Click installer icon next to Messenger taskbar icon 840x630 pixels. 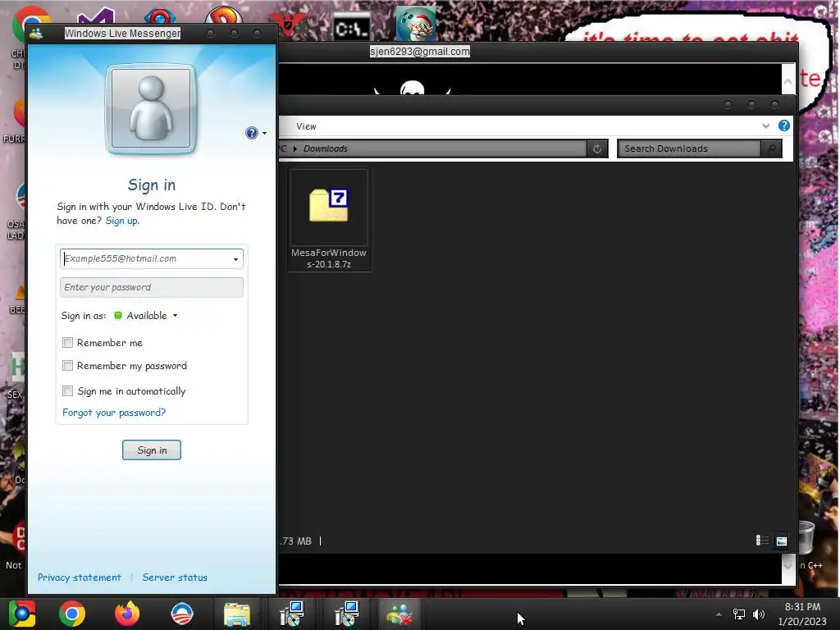pos(347,614)
